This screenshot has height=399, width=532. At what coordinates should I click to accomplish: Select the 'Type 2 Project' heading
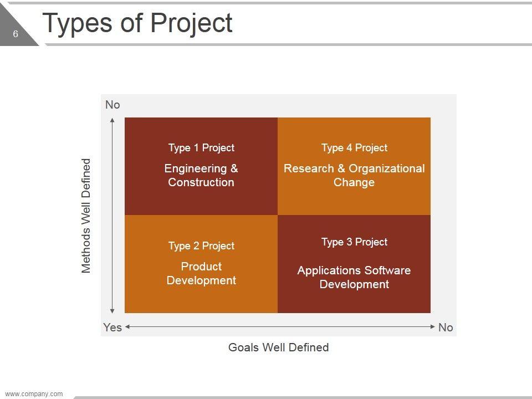point(201,246)
